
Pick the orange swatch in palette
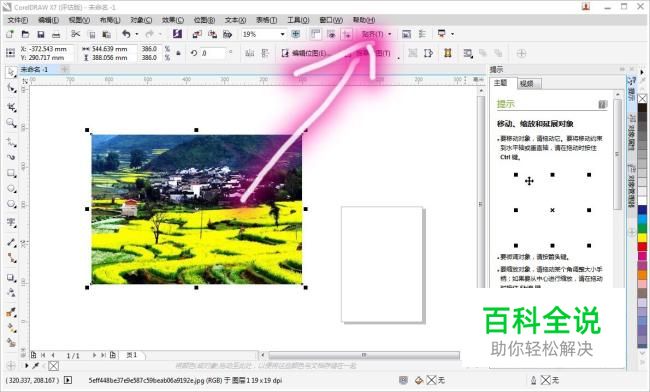point(642,274)
